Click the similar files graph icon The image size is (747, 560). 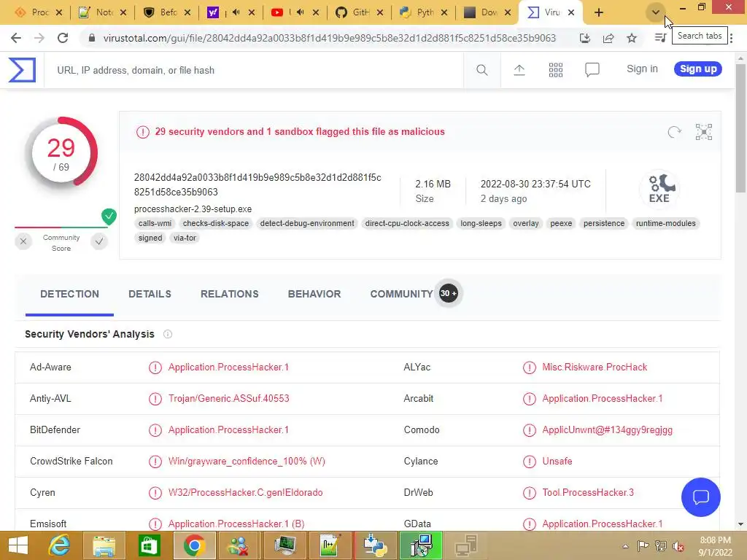pyautogui.click(x=704, y=132)
